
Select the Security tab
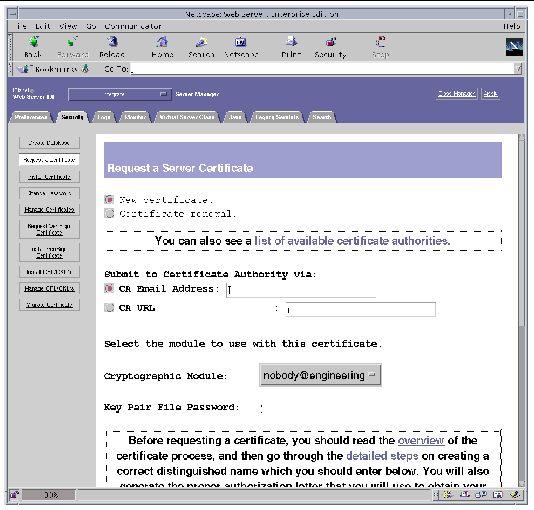click(x=72, y=117)
